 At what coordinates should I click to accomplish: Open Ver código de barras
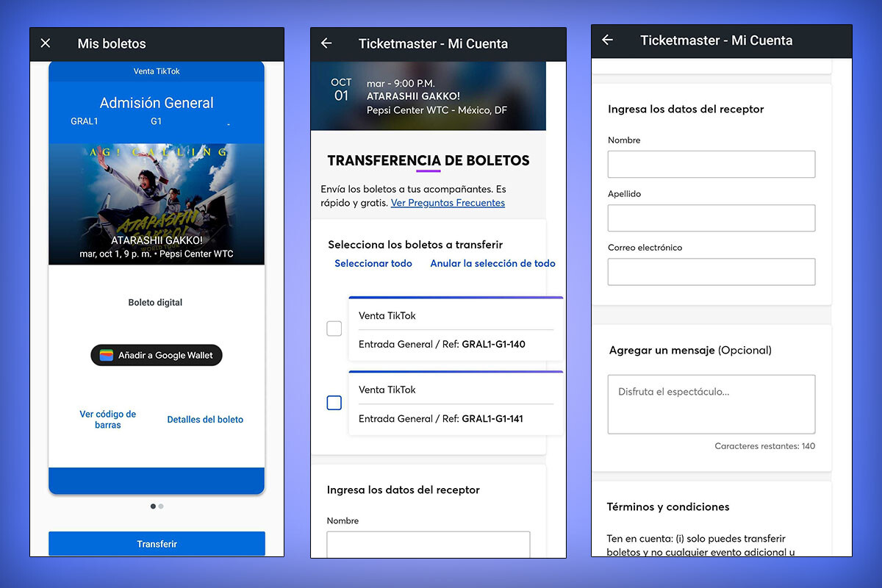click(x=108, y=419)
